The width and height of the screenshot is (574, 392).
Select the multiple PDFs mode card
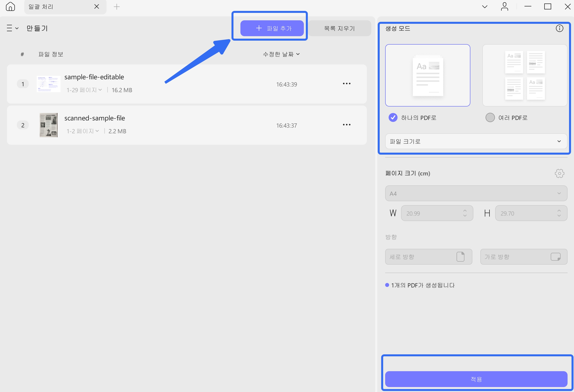pyautogui.click(x=525, y=75)
